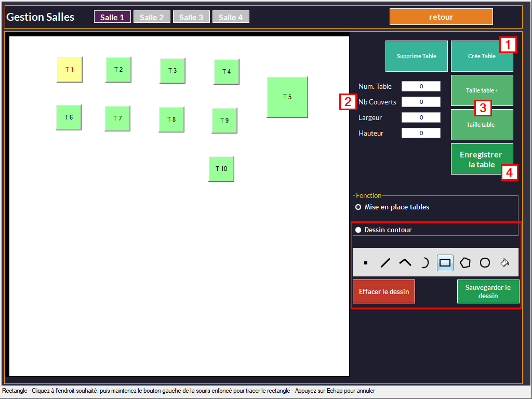This screenshot has height=399, width=532.
Task: Pick the arc drawing tool
Action: pos(425,263)
